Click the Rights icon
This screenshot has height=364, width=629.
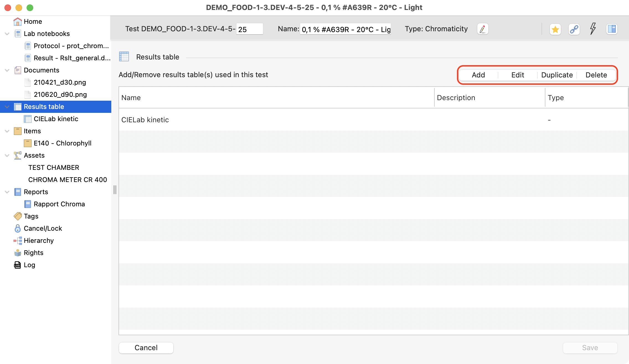(17, 253)
